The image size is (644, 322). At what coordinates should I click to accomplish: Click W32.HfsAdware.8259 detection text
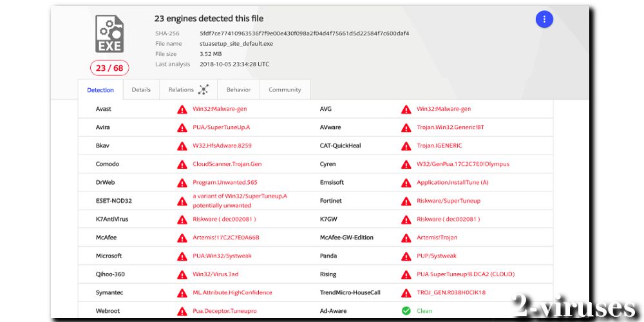tap(222, 146)
